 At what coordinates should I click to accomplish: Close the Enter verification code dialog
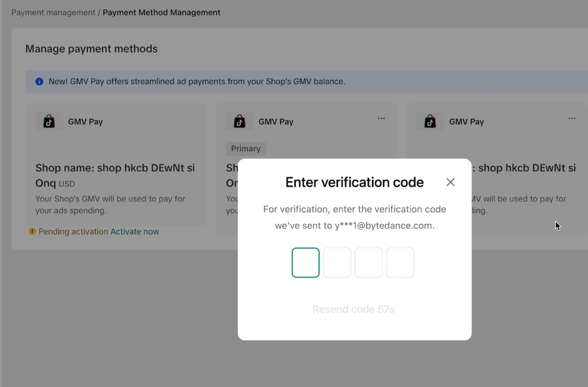[451, 182]
